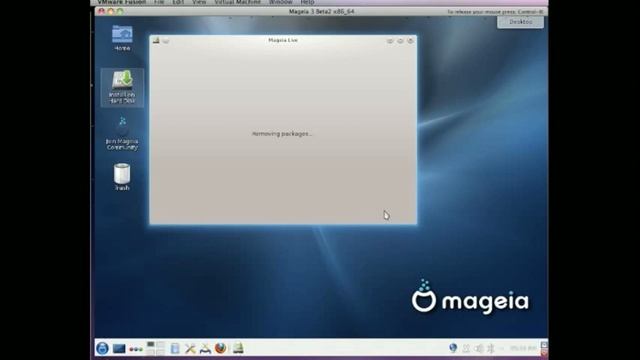
Task: Click the Show Desktop panel icon
Action: [x=119, y=349]
